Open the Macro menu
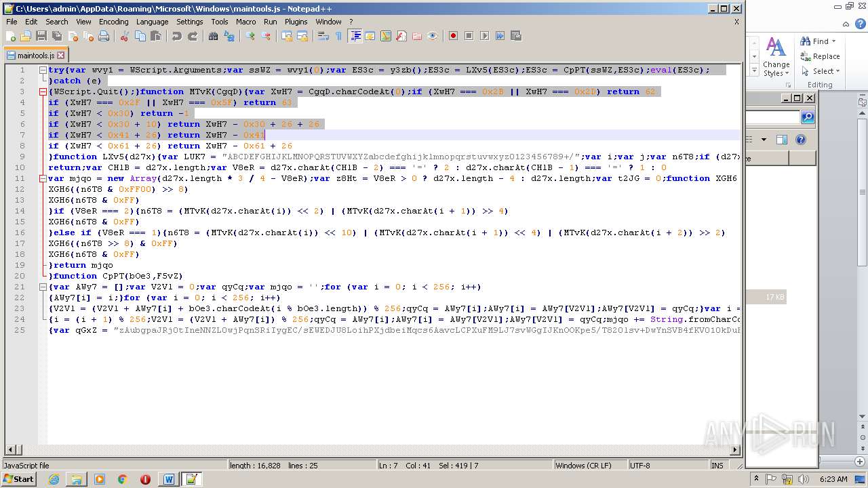 point(245,22)
